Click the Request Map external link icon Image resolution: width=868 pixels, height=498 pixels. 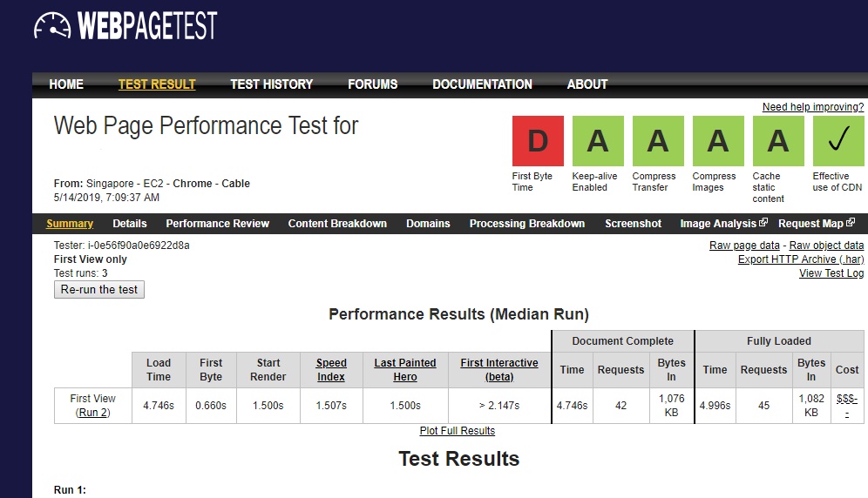pyautogui.click(x=851, y=222)
